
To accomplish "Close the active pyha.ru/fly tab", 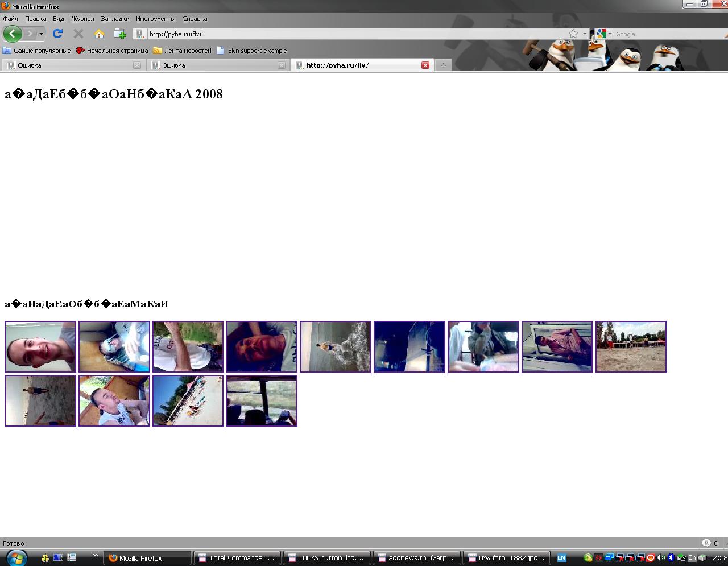I will [425, 65].
